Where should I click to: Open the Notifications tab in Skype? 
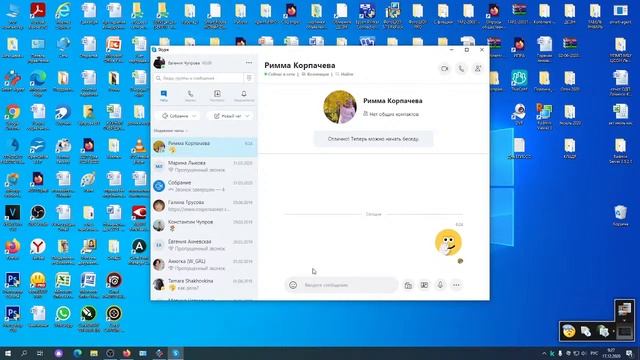pyautogui.click(x=244, y=96)
